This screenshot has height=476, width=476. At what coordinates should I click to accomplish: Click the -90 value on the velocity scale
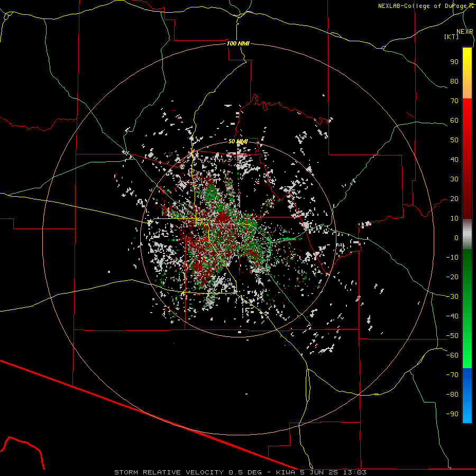click(452, 414)
